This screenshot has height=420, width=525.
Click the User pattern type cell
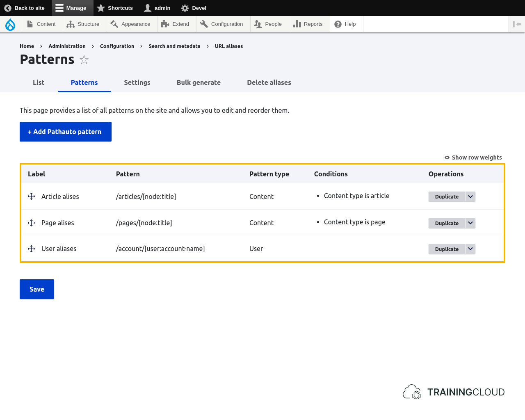(256, 249)
